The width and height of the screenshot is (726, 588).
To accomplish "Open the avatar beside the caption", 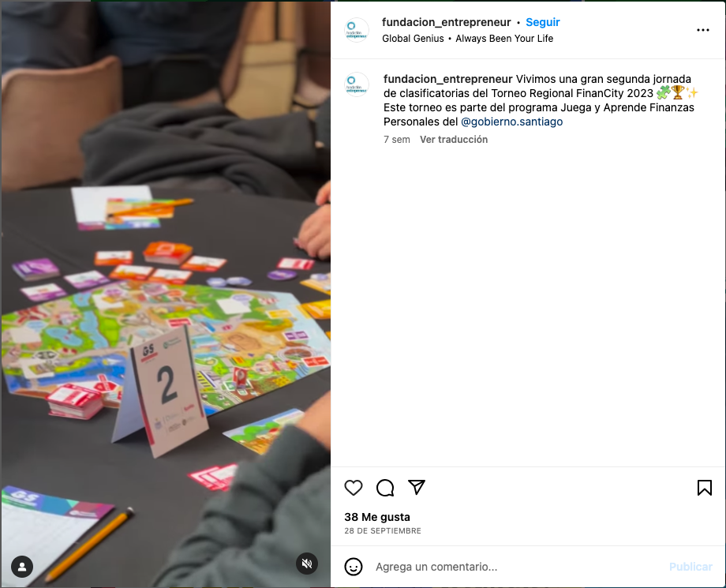I will (x=357, y=84).
